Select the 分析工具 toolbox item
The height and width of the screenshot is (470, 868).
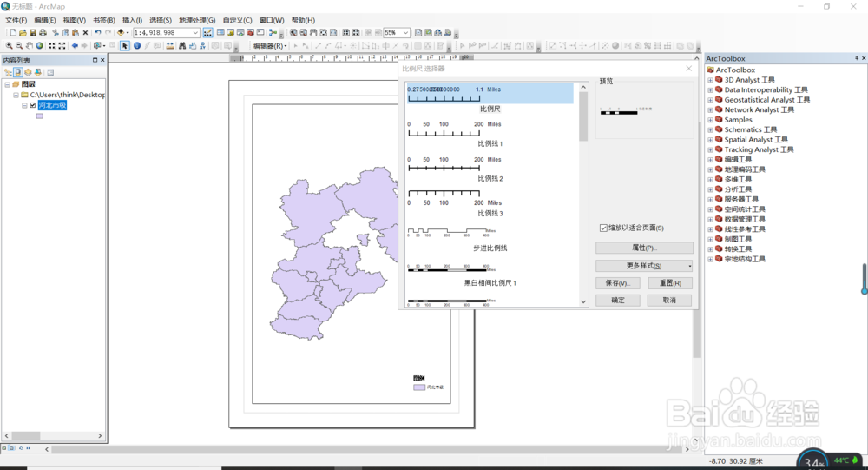[738, 189]
